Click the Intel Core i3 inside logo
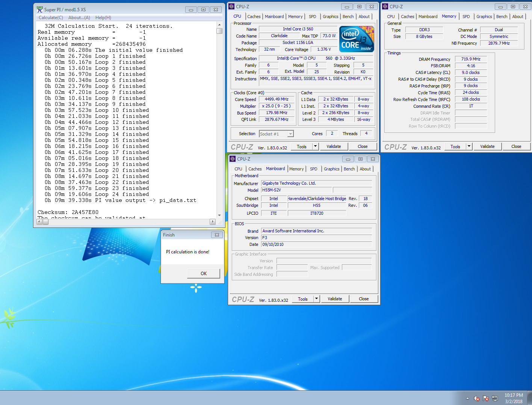Viewport: 532px width, 405px height. click(x=357, y=39)
